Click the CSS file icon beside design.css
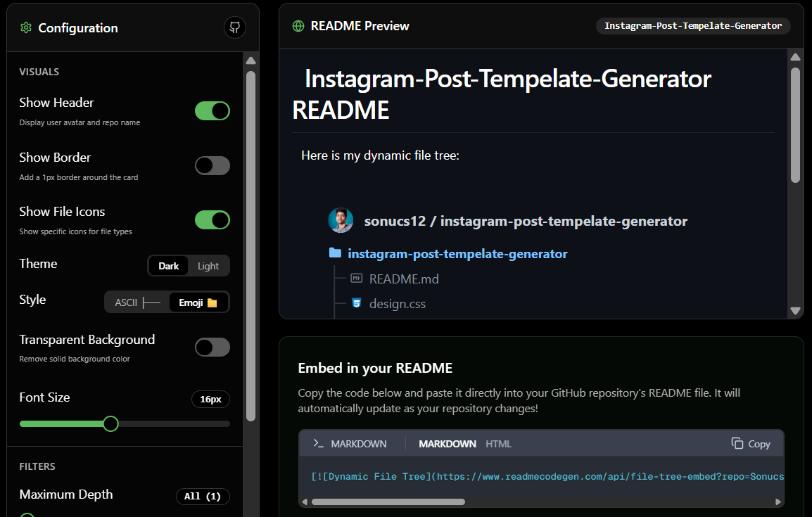812x517 pixels. 356,303
